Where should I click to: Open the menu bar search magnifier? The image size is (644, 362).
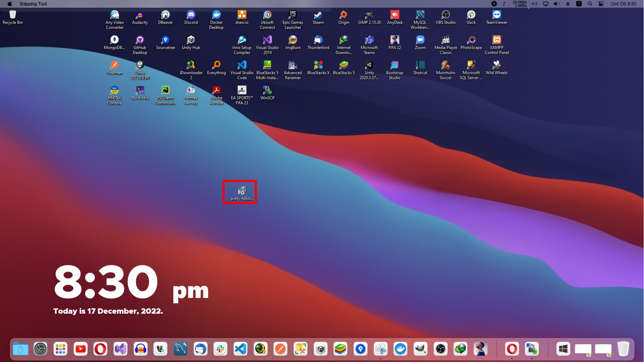[x=590, y=4]
